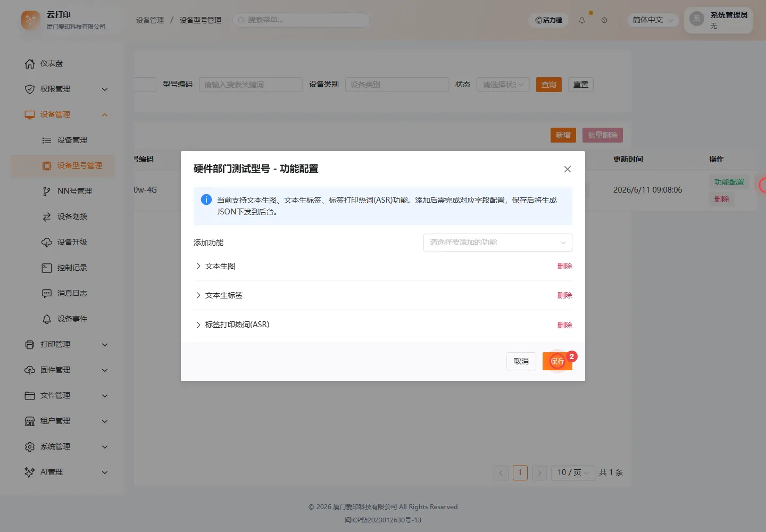
Task: Click the 保存 button
Action: tap(557, 362)
